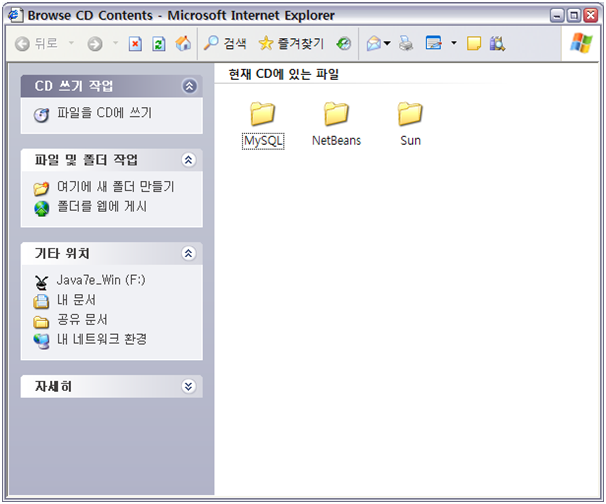Click the mail envelope icon
Screen dimensions: 606x504
tap(374, 44)
